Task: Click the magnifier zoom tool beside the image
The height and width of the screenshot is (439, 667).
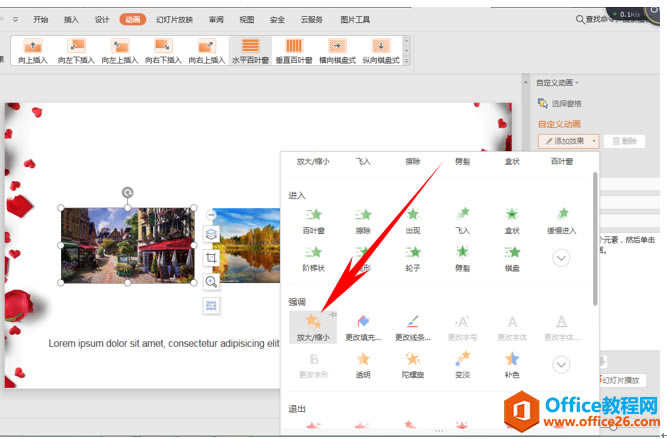Action: (211, 282)
